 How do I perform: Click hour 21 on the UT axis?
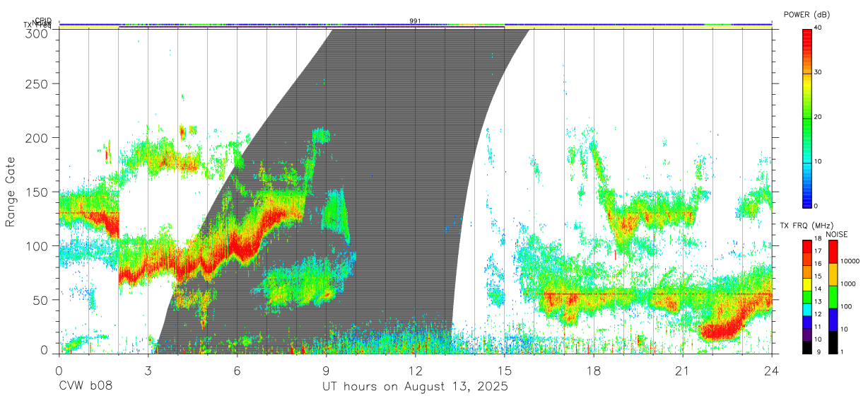point(683,371)
